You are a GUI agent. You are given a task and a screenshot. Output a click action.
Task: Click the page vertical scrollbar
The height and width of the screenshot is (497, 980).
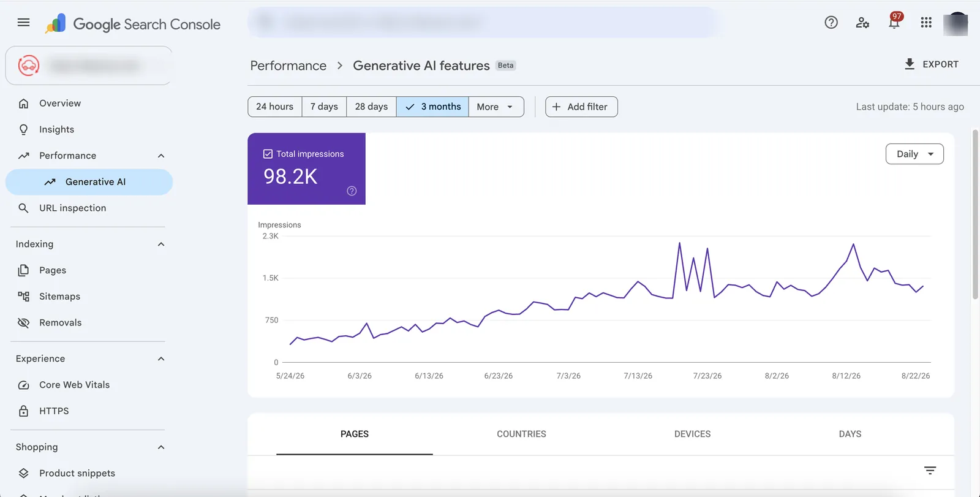pos(975,214)
